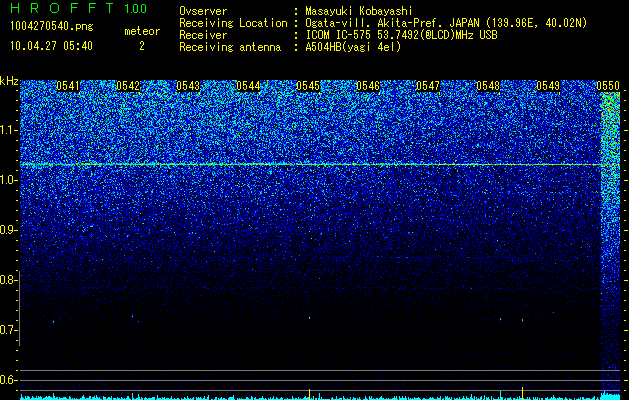Click the 0549 time marker
Image resolution: width=629 pixels, height=400 pixels.
click(x=548, y=86)
